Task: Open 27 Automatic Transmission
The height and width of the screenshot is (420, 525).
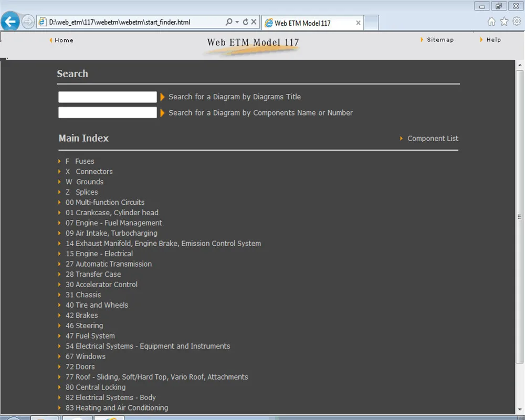Action: [109, 264]
